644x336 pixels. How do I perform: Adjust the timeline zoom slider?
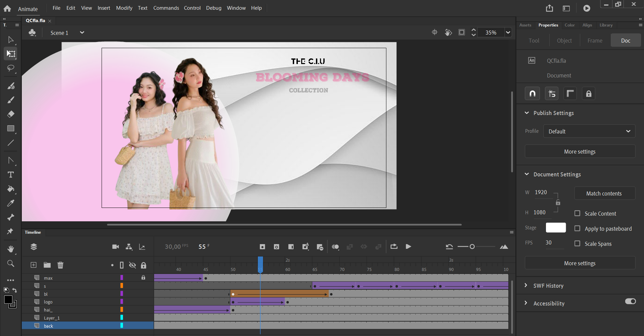(472, 247)
